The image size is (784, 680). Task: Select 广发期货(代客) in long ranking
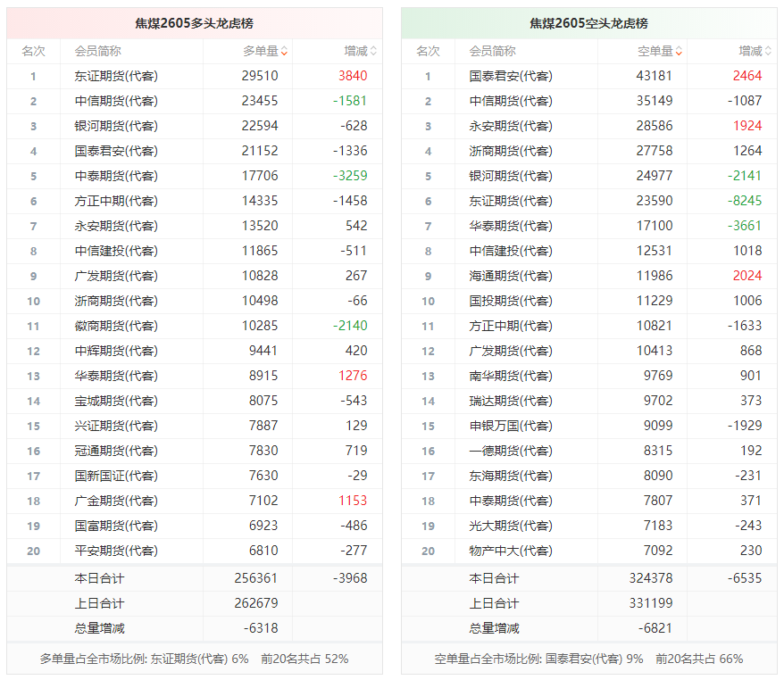[x=116, y=276]
